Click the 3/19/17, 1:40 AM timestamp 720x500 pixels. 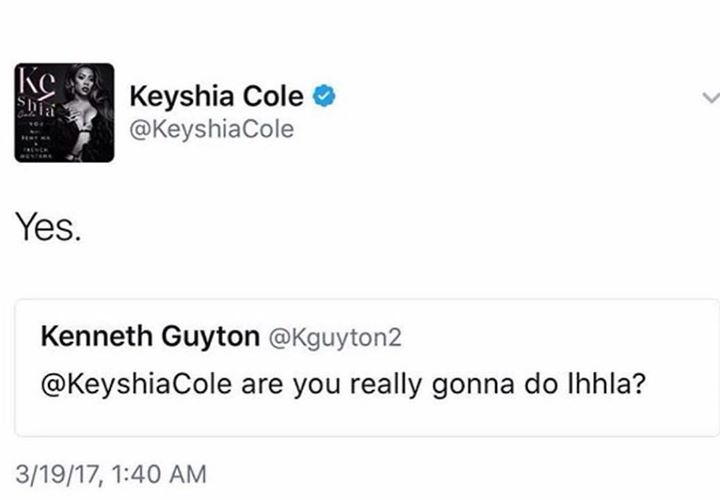111,474
